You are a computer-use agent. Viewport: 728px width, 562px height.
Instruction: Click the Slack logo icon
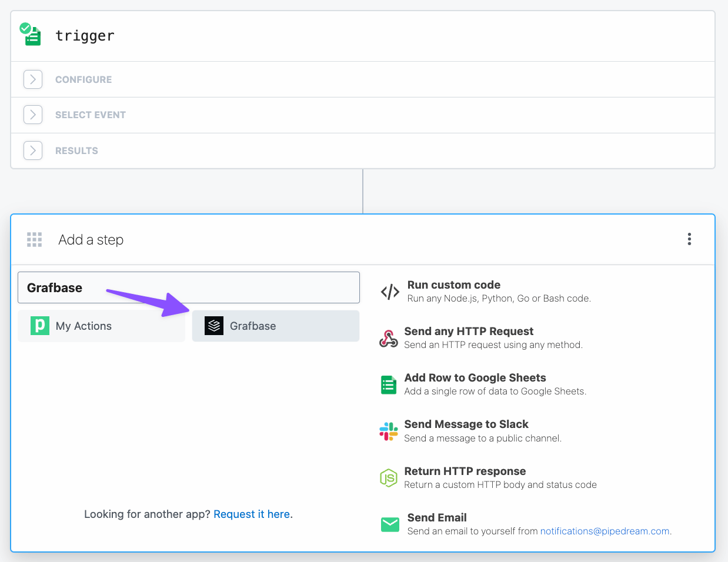(389, 431)
